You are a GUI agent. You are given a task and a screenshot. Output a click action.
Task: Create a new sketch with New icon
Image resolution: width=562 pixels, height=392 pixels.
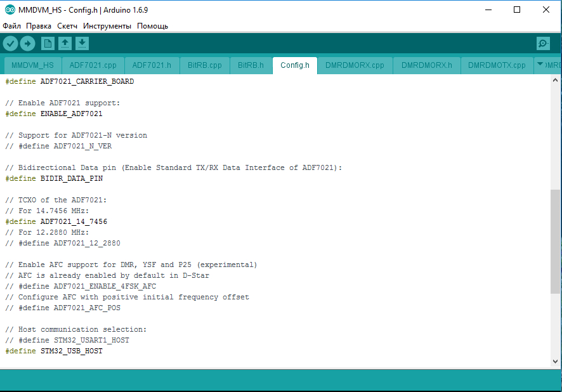click(48, 43)
